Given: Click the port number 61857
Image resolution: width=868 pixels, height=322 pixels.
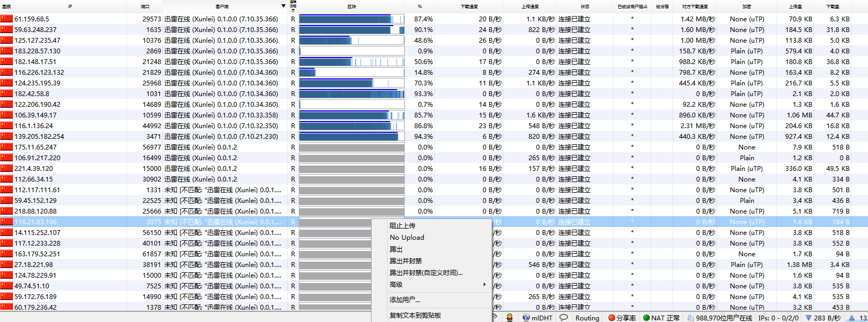Looking at the screenshot, I should click(x=152, y=254).
